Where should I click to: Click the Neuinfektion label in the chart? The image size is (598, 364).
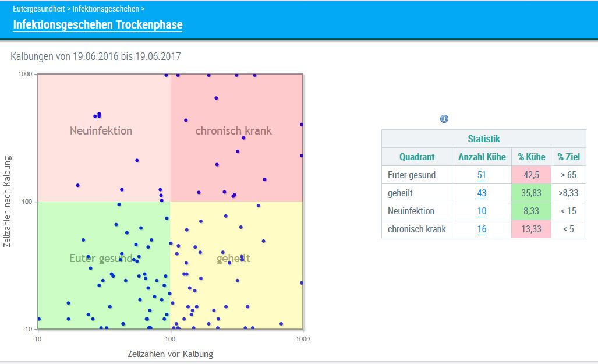[x=101, y=130]
